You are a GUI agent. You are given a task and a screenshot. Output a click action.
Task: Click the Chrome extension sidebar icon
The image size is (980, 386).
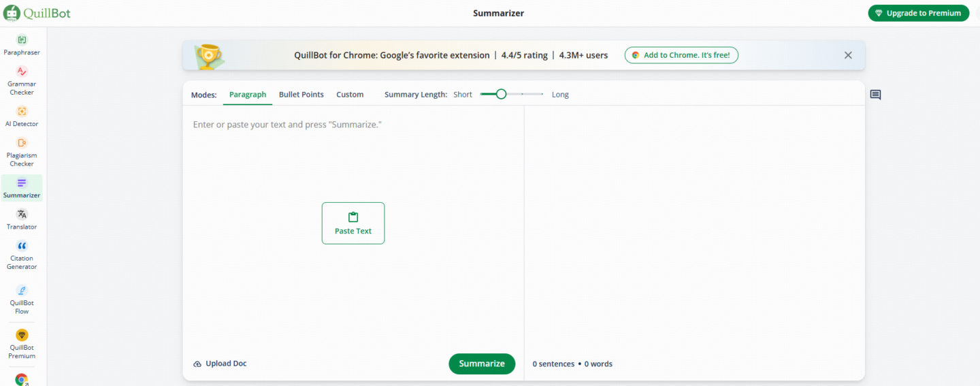pos(22,380)
